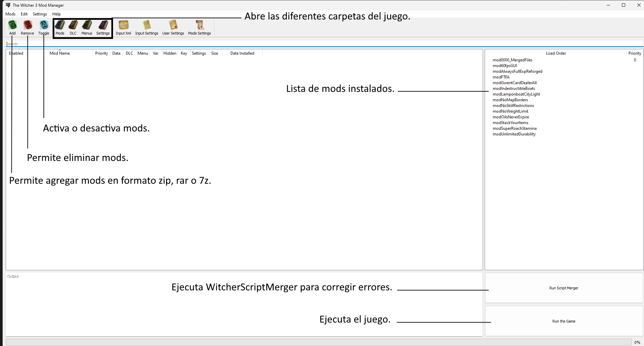
Task: Select modGwentCardDealerAll in load order
Action: [x=515, y=83]
